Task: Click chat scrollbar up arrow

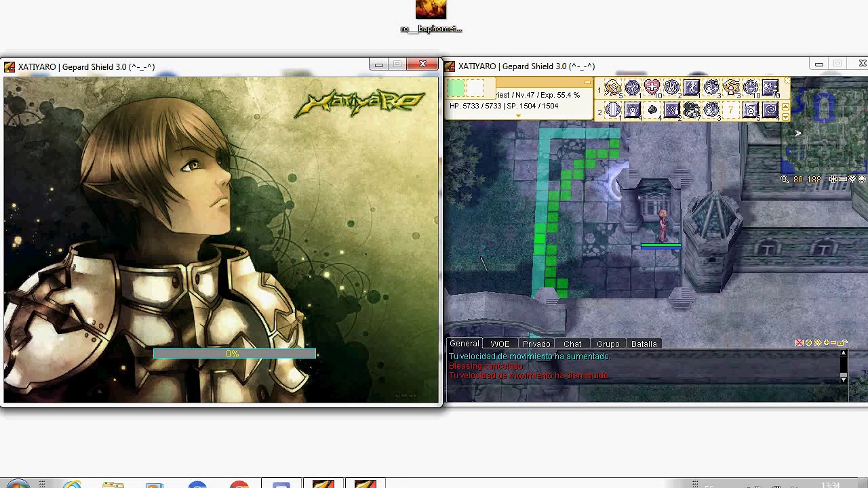Action: [844, 353]
